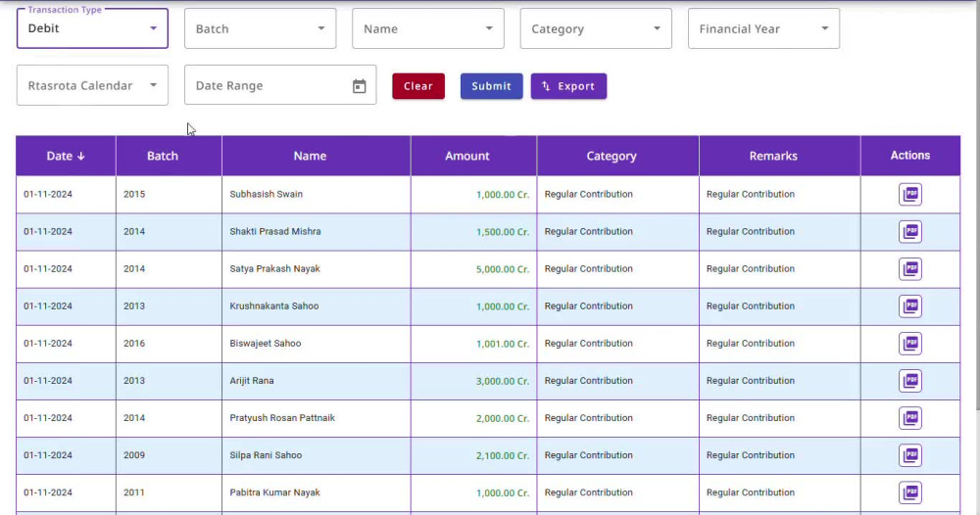Viewport: 980px width, 515px height.
Task: Expand the Name filter dropdown
Action: [x=428, y=28]
